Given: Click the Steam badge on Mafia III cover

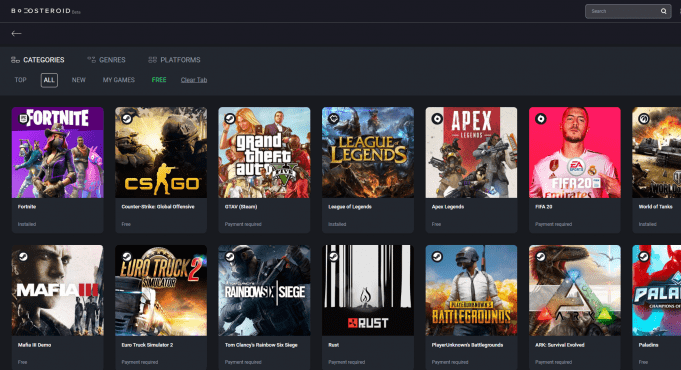Looking at the screenshot, I should point(23,257).
